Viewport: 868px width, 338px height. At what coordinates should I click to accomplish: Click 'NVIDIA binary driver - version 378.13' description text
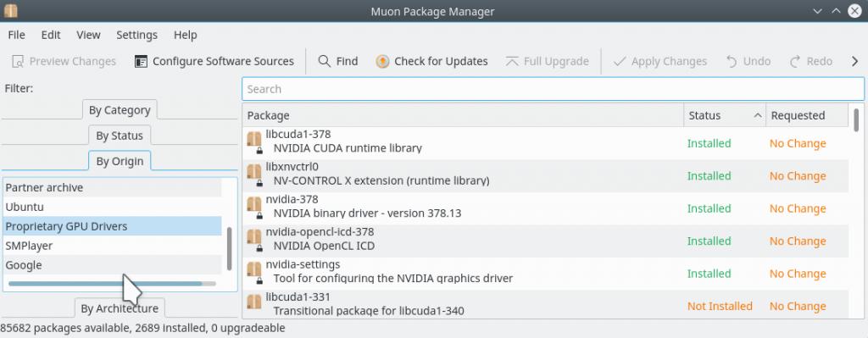tap(367, 213)
